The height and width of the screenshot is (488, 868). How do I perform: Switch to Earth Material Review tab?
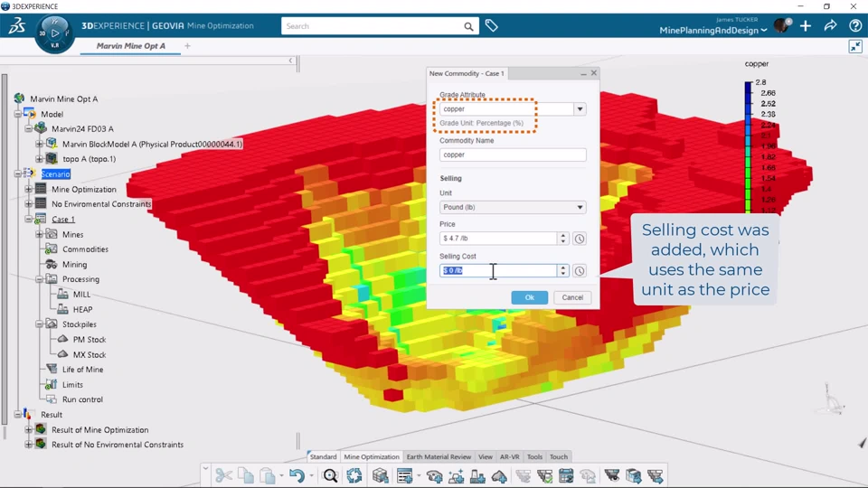click(439, 456)
